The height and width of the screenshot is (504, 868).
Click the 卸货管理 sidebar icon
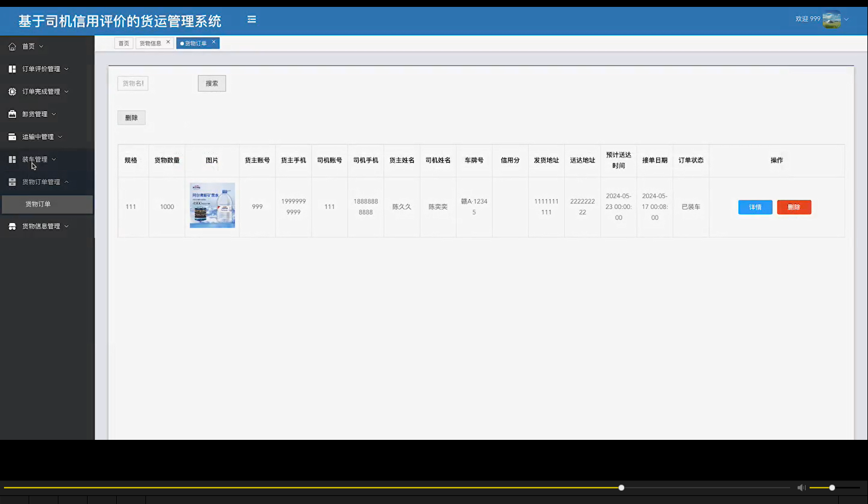point(11,113)
